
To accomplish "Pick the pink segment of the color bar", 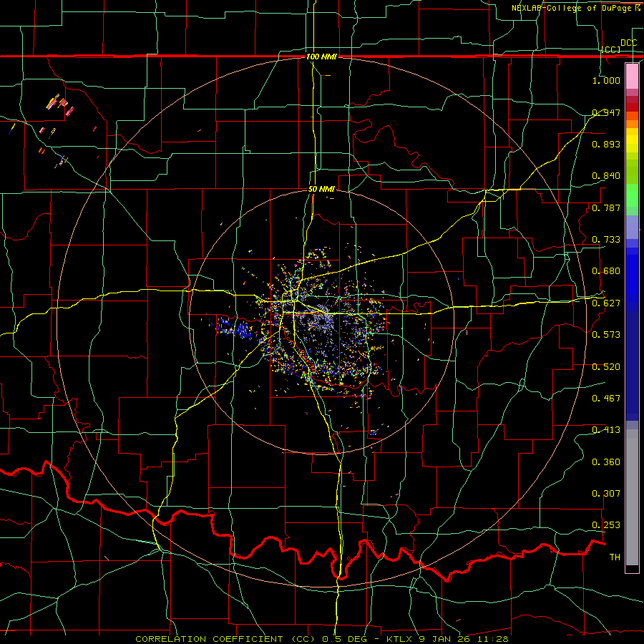I will 632,76.
